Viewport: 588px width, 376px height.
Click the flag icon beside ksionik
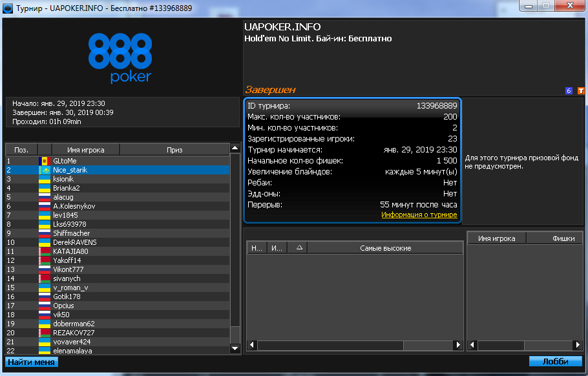click(45, 179)
